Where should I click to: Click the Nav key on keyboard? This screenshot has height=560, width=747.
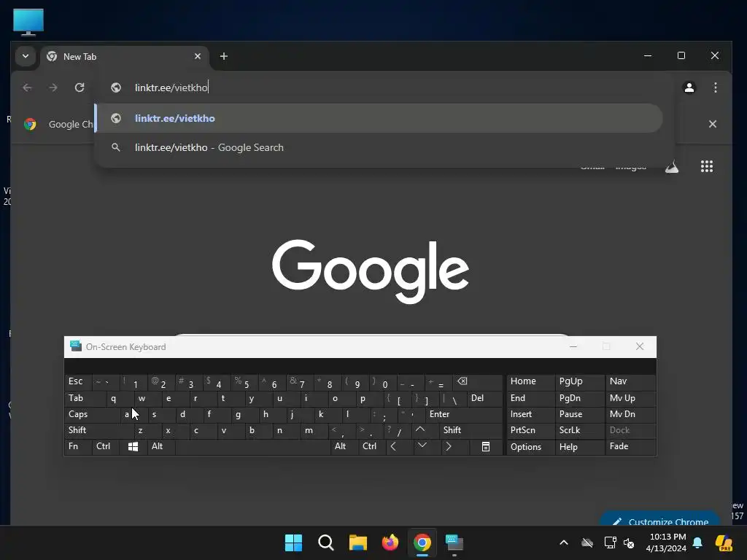(x=630, y=382)
